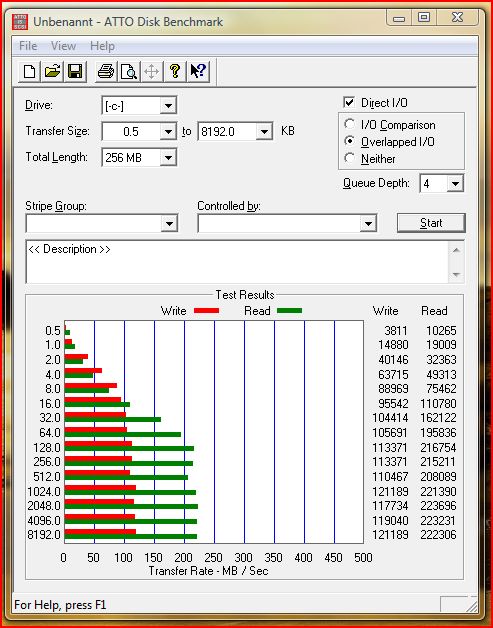
Task: Open a benchmark file via folder icon
Action: pyautogui.click(x=52, y=72)
